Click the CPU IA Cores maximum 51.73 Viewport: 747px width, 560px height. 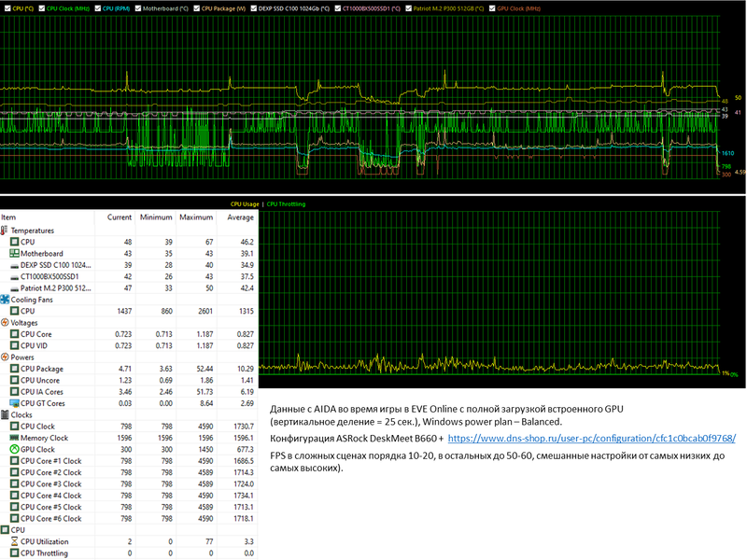tap(204, 392)
